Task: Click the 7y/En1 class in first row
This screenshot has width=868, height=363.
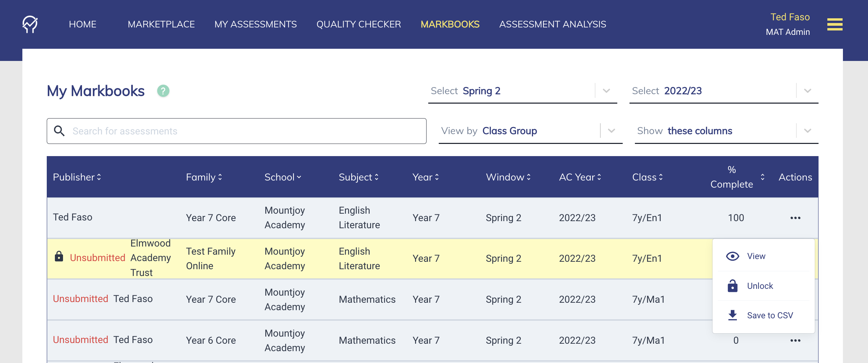Action: pyautogui.click(x=647, y=218)
